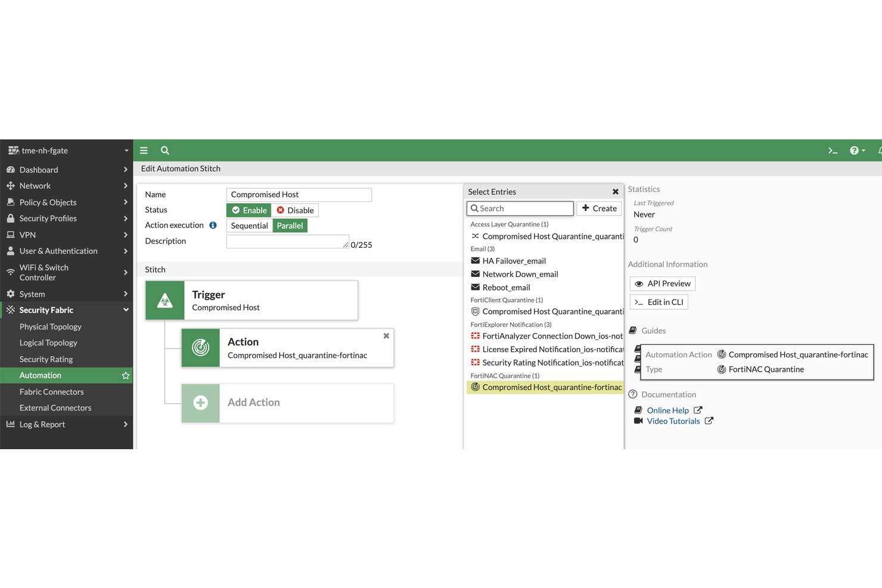Click the Add Action plus icon
Screen dimensions: 882x588
(201, 403)
